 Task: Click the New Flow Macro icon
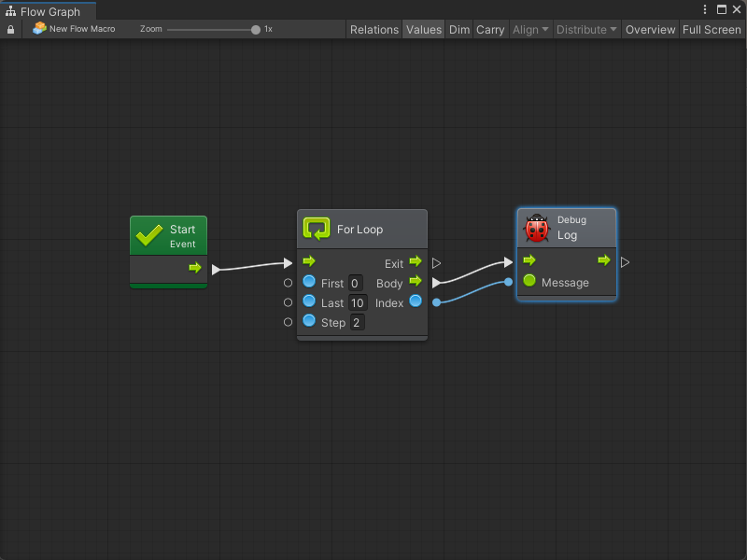tap(39, 29)
